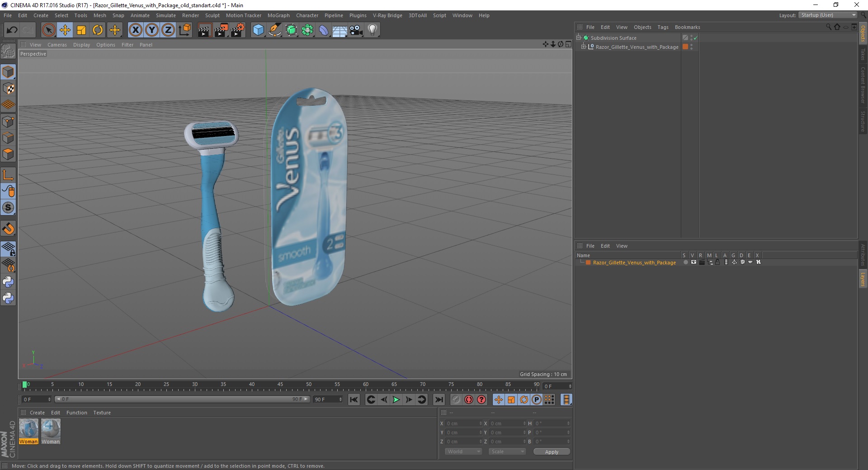Go to the end of animation
This screenshot has height=470, width=868.
pyautogui.click(x=439, y=399)
